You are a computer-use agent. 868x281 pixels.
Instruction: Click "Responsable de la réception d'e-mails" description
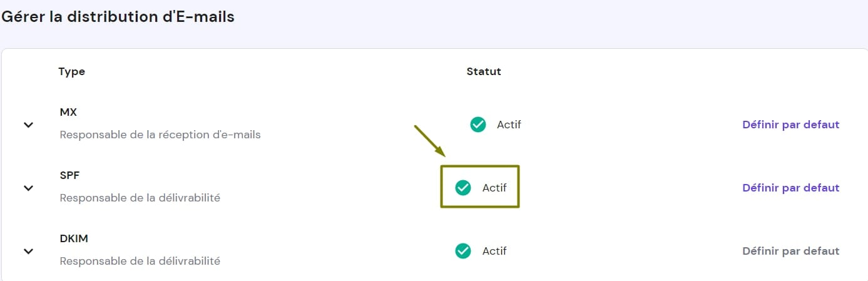[x=160, y=135]
